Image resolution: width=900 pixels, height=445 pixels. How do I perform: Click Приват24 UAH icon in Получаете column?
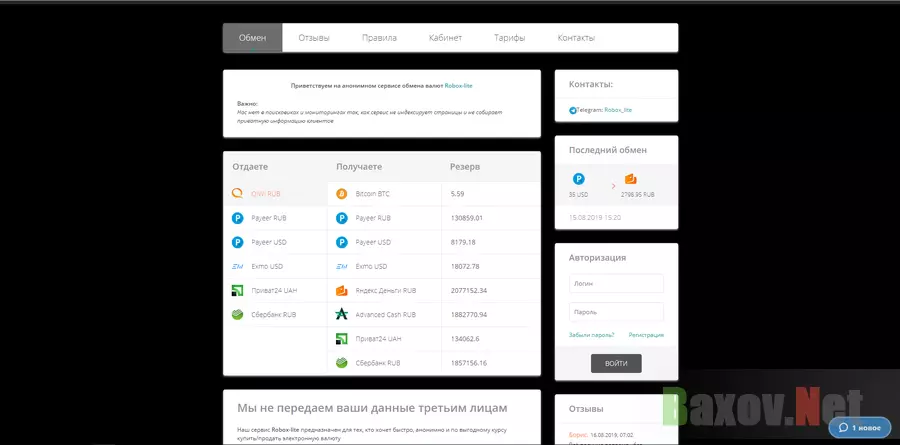pyautogui.click(x=342, y=339)
